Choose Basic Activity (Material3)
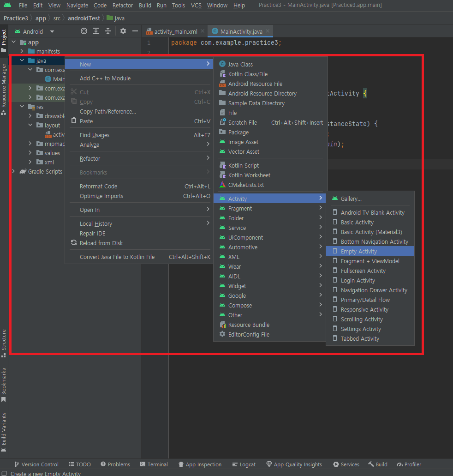 point(370,232)
